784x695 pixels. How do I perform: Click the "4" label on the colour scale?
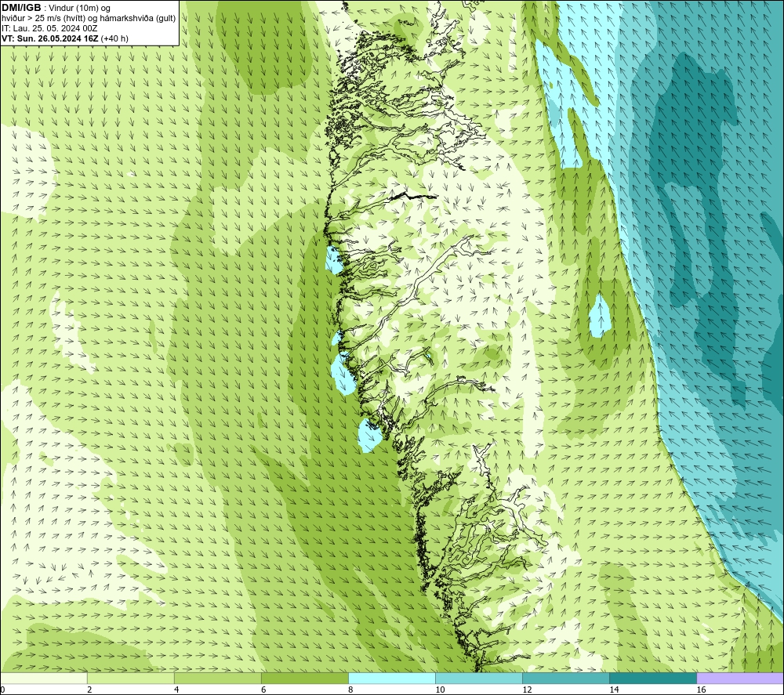pyautogui.click(x=176, y=690)
